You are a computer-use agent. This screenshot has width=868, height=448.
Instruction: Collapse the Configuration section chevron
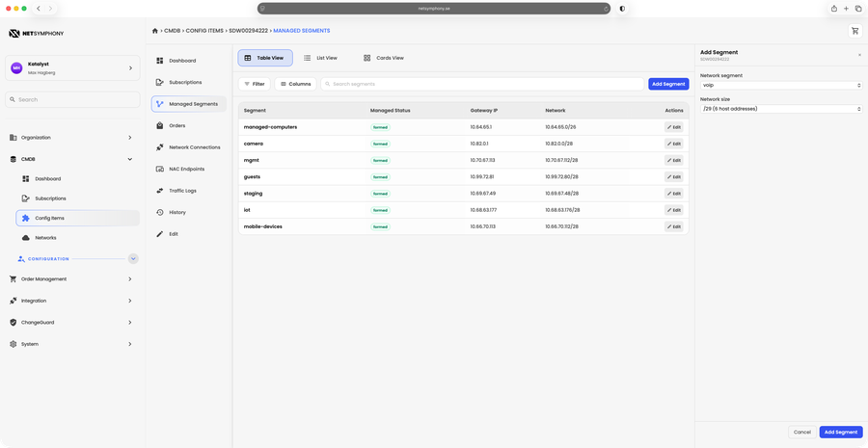point(133,259)
